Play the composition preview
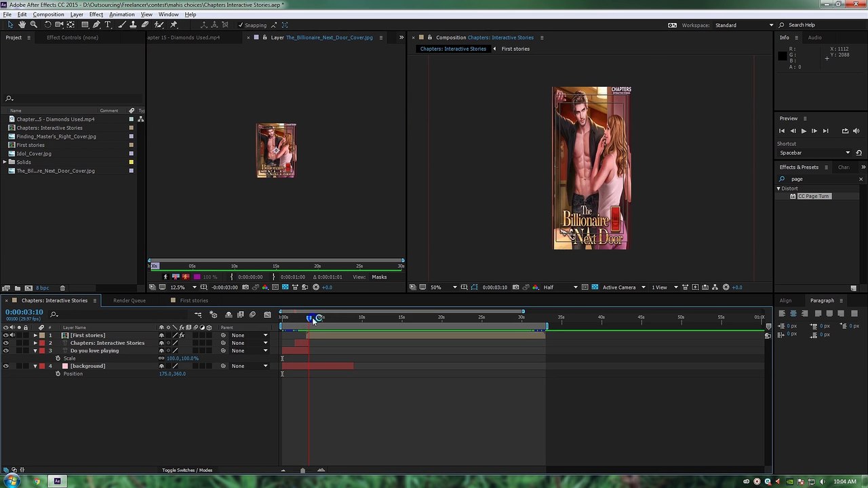Screen dimensions: 868x488 [x=804, y=131]
